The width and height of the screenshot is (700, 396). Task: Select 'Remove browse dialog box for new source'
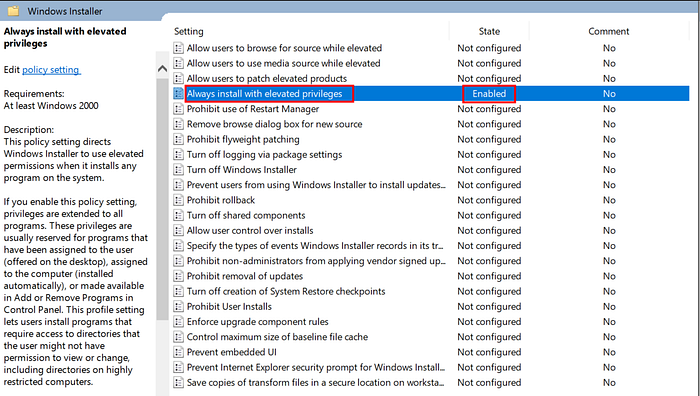[275, 124]
